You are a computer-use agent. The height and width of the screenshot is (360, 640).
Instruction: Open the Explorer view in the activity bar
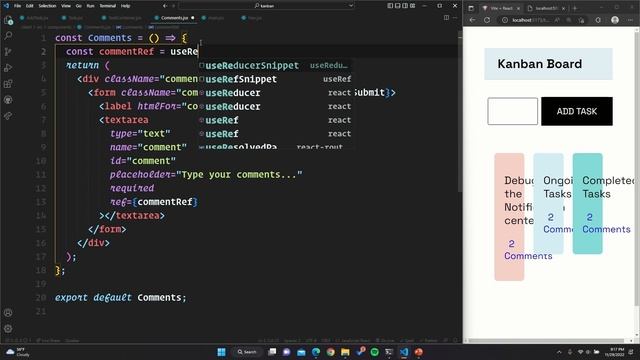[x=8, y=20]
